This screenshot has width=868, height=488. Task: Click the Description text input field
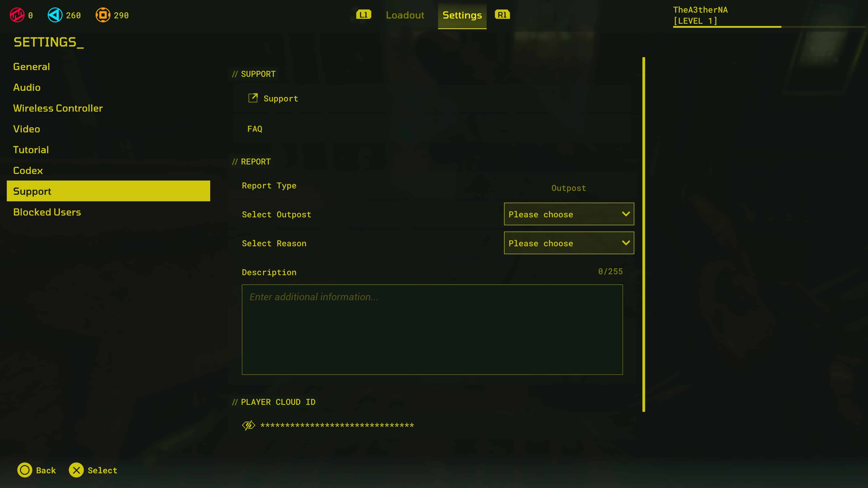click(432, 329)
